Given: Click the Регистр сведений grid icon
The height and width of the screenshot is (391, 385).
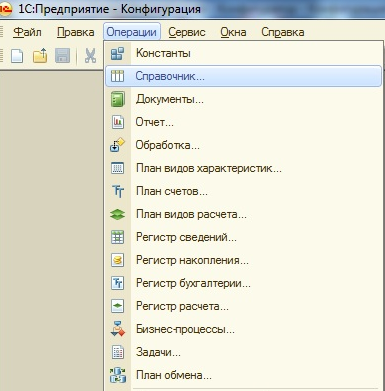Looking at the screenshot, I should coord(117,237).
